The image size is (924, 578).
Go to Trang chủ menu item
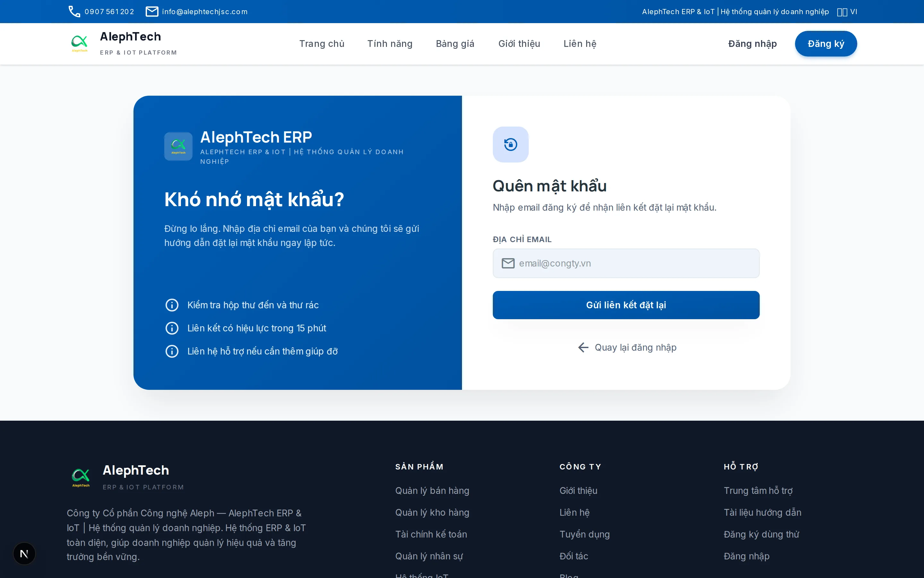[322, 44]
